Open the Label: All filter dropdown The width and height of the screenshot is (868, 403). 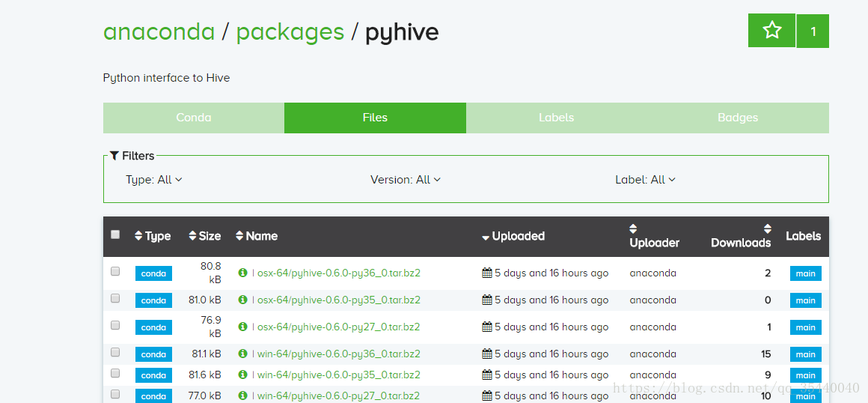(x=646, y=180)
